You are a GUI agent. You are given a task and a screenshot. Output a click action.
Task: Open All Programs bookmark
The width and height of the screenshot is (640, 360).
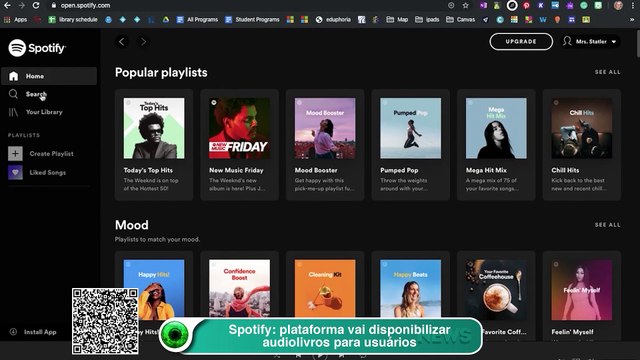tap(198, 19)
